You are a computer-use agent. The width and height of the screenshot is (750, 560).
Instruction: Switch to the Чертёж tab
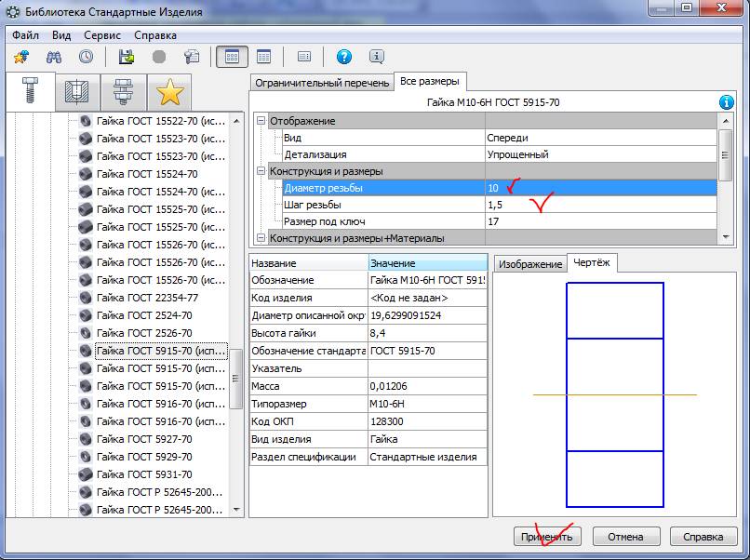click(592, 262)
